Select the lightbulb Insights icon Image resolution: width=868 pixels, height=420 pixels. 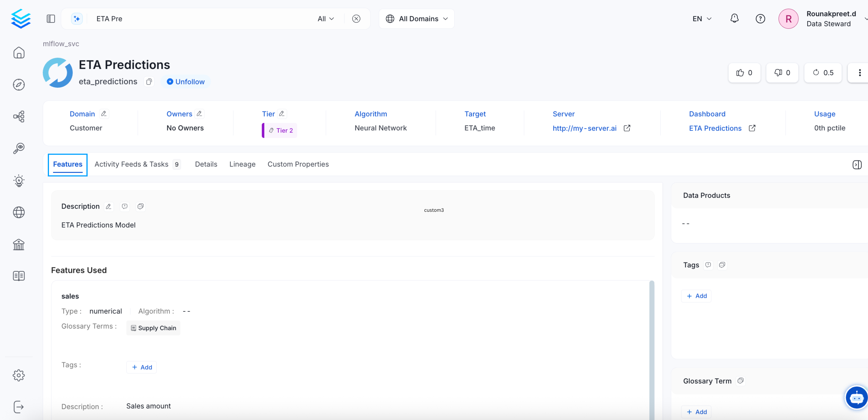pyautogui.click(x=19, y=181)
